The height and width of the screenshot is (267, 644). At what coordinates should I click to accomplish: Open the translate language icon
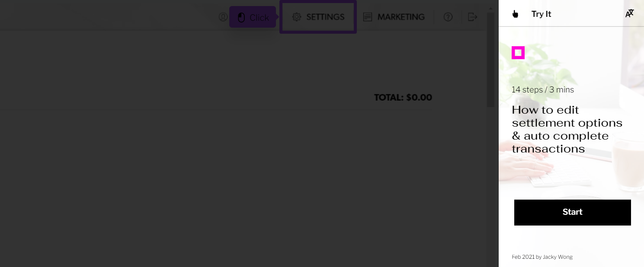click(629, 13)
